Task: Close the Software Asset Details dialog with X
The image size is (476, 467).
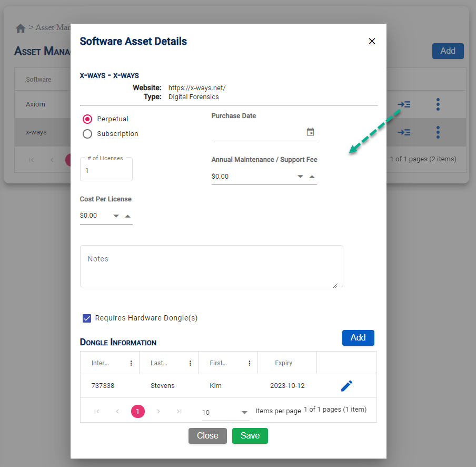Action: pos(372,41)
